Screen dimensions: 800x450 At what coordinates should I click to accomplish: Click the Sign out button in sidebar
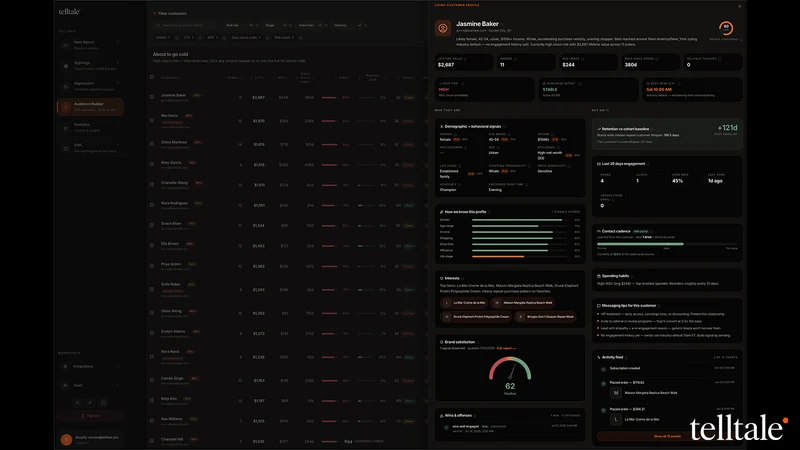pyautogui.click(x=90, y=416)
